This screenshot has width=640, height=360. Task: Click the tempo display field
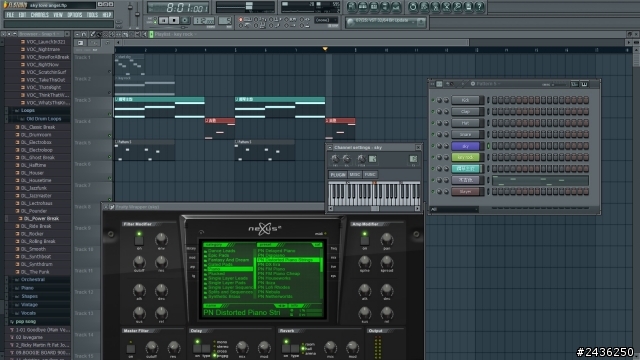(x=204, y=20)
